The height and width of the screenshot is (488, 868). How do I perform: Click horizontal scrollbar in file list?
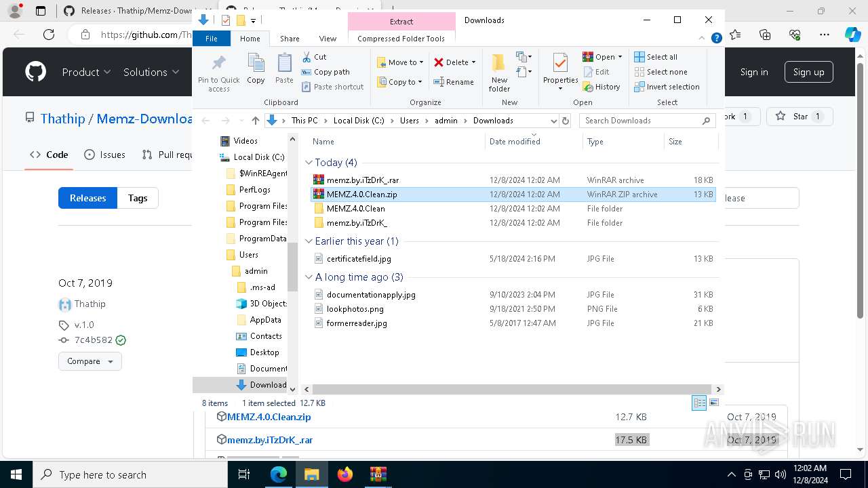pyautogui.click(x=512, y=389)
